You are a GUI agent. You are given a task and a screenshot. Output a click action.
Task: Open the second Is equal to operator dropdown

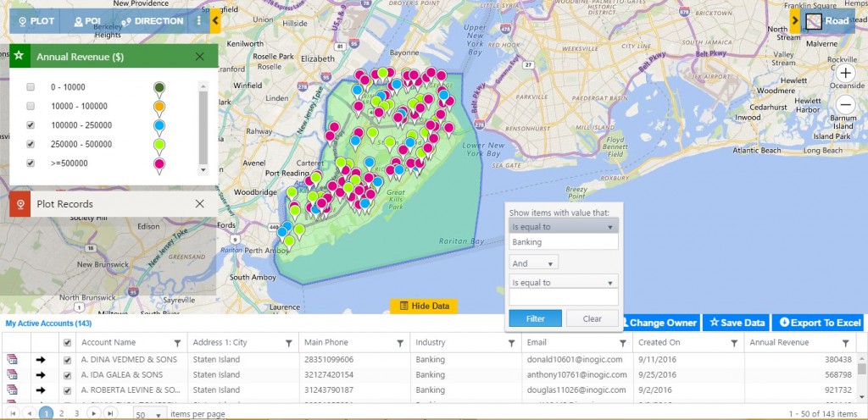[x=563, y=282]
